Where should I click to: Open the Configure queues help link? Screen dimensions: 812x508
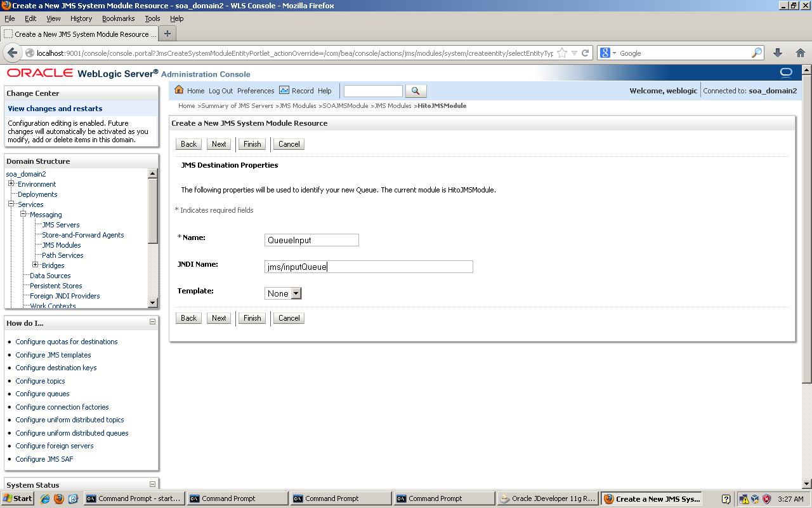[x=42, y=394]
